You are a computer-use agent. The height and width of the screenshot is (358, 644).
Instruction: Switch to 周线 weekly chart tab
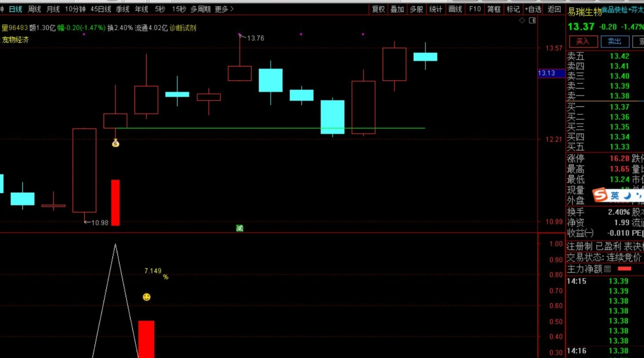tap(34, 9)
